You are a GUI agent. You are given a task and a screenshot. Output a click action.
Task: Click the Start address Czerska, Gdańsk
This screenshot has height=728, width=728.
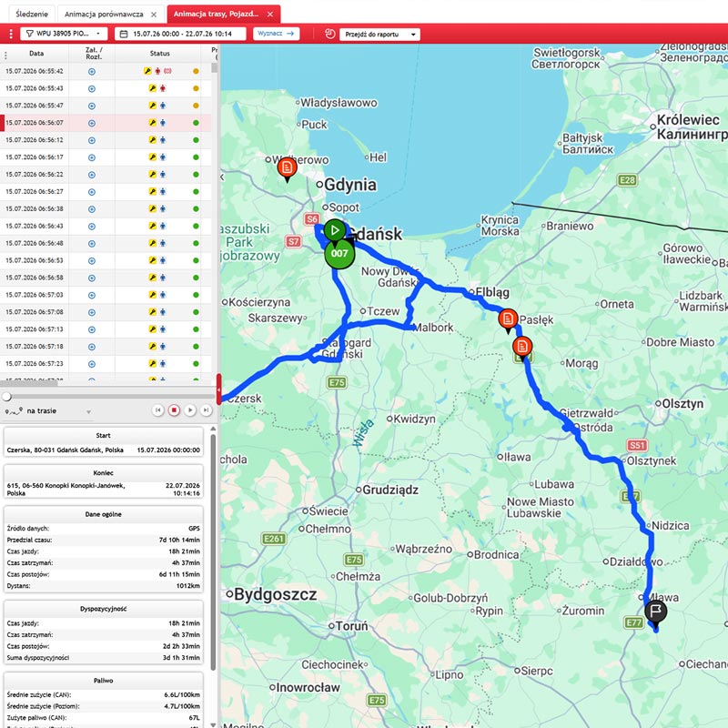pyautogui.click(x=65, y=450)
